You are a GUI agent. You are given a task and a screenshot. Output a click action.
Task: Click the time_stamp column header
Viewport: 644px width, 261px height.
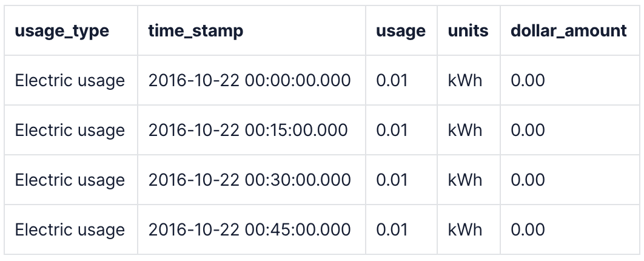195,31
